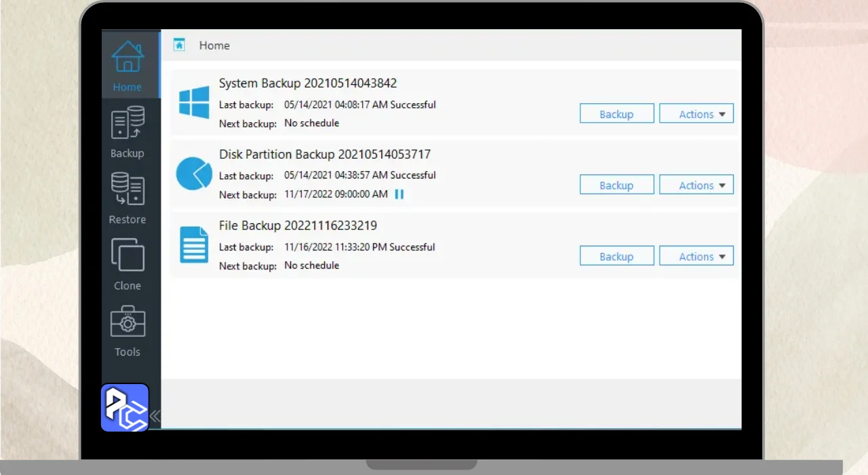Open Actions dropdown for System Backup

click(696, 114)
